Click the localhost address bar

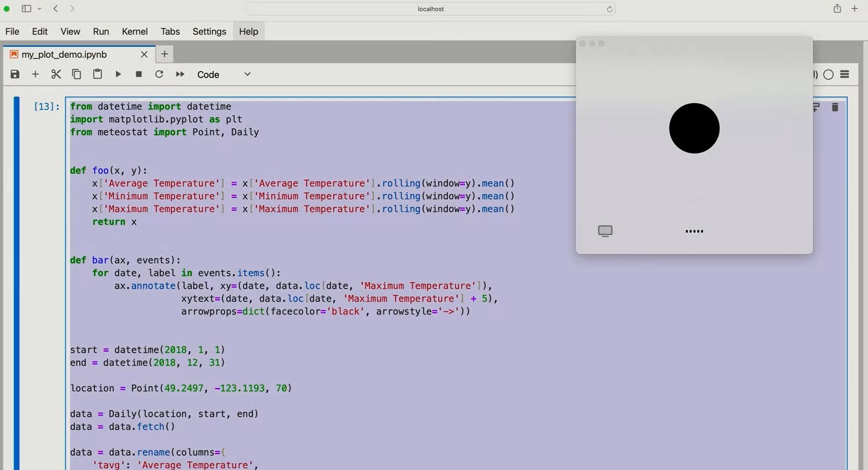click(x=430, y=9)
